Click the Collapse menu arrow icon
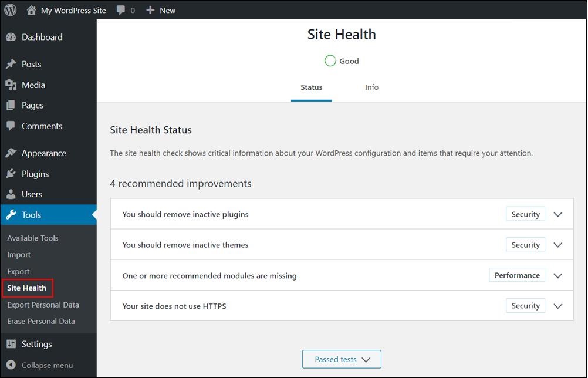588x378 pixels. coord(11,365)
